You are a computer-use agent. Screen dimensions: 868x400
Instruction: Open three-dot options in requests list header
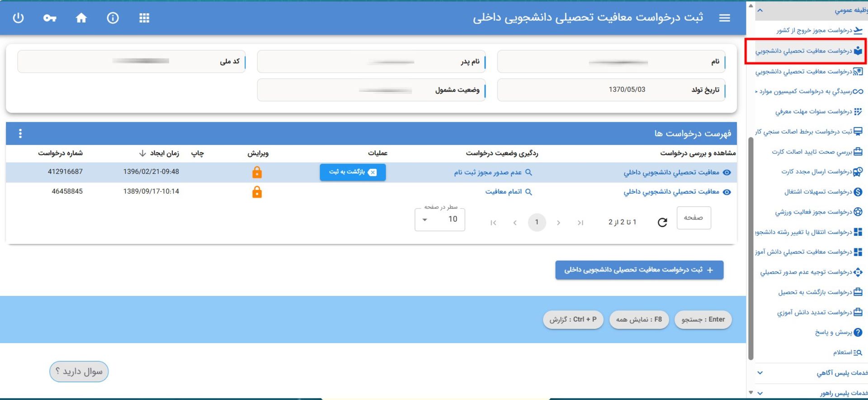click(x=20, y=133)
